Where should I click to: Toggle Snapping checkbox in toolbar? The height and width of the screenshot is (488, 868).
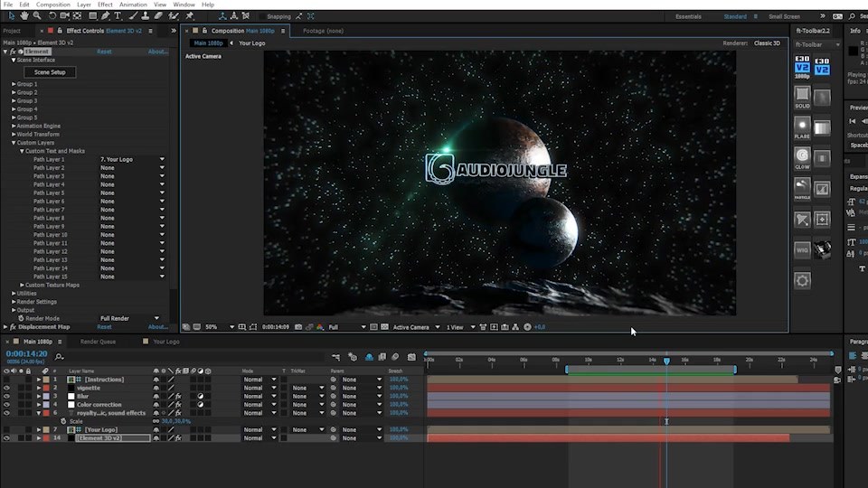pyautogui.click(x=262, y=16)
